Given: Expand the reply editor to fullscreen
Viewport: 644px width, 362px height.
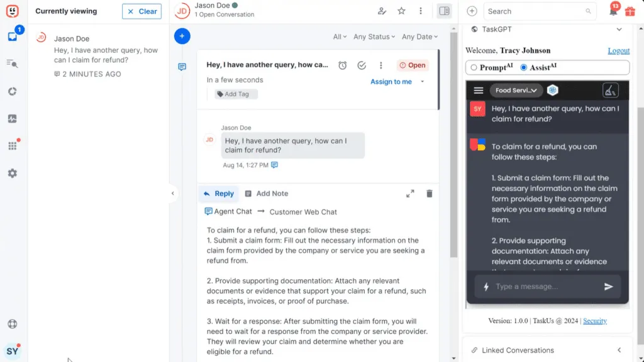Looking at the screenshot, I should (410, 194).
